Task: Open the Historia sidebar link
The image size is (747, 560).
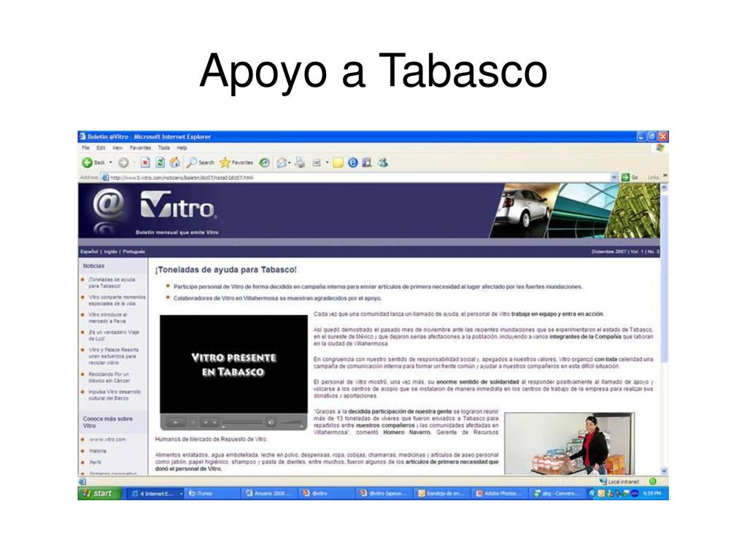Action: (x=98, y=451)
